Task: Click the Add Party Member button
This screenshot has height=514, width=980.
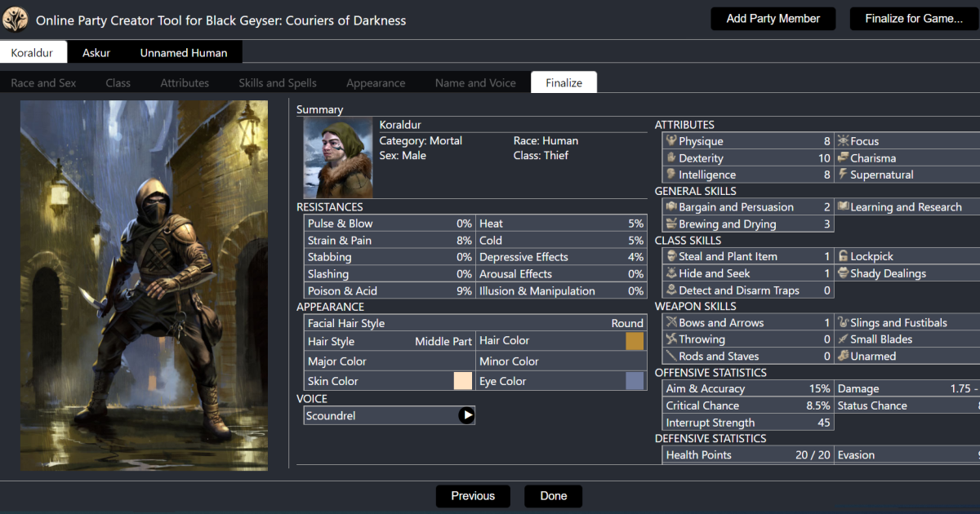Action: (x=773, y=19)
